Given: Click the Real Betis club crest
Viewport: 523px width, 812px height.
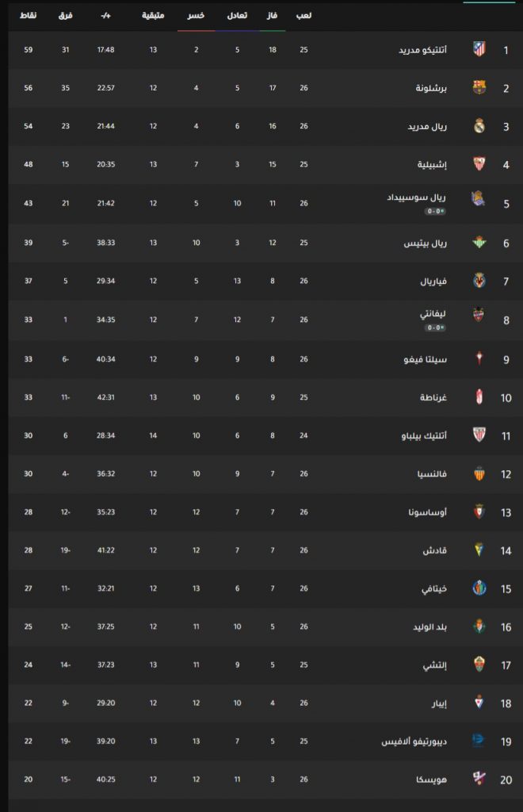Looking at the screenshot, I should click(x=479, y=243).
